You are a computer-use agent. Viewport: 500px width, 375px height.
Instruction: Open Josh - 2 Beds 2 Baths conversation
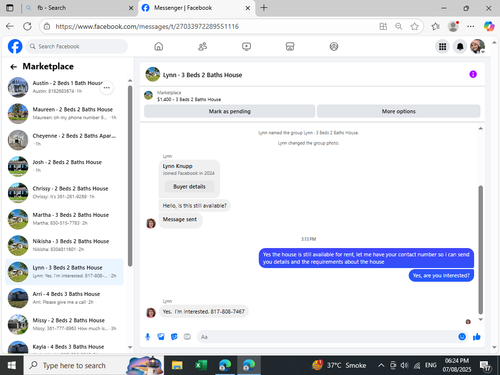(x=64, y=166)
